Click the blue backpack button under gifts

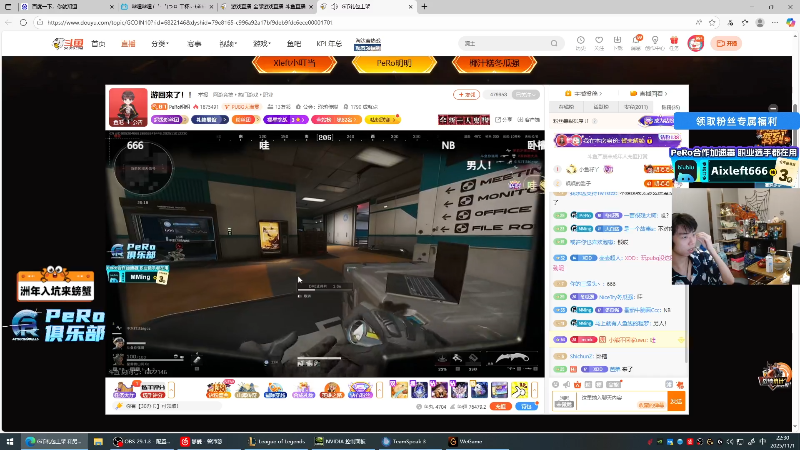pyautogui.click(x=527, y=406)
